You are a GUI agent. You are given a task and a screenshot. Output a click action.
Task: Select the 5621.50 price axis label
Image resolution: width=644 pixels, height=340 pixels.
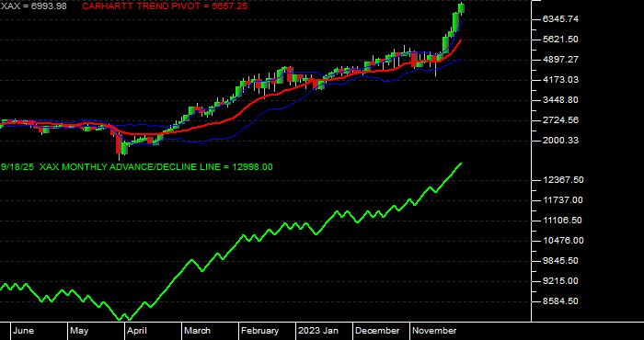[x=560, y=39]
